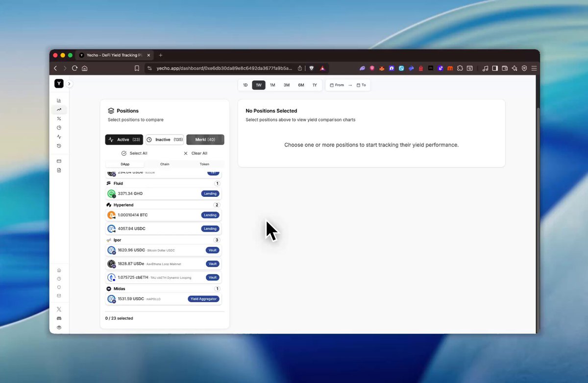Bookmark this page with the bookmark icon
Viewport: 588px width, 383px height.
[137, 69]
